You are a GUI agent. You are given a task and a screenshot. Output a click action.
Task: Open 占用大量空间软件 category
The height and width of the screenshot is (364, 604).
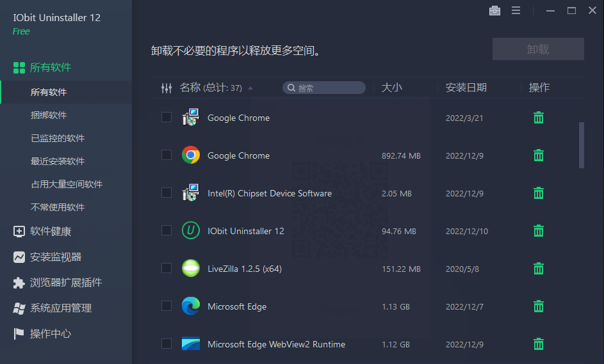click(66, 184)
